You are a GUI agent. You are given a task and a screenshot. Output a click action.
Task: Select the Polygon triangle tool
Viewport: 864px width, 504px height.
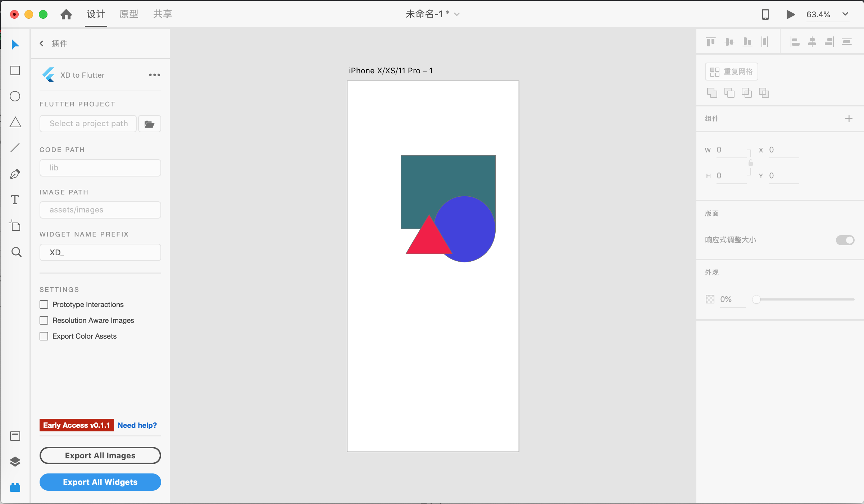point(15,122)
